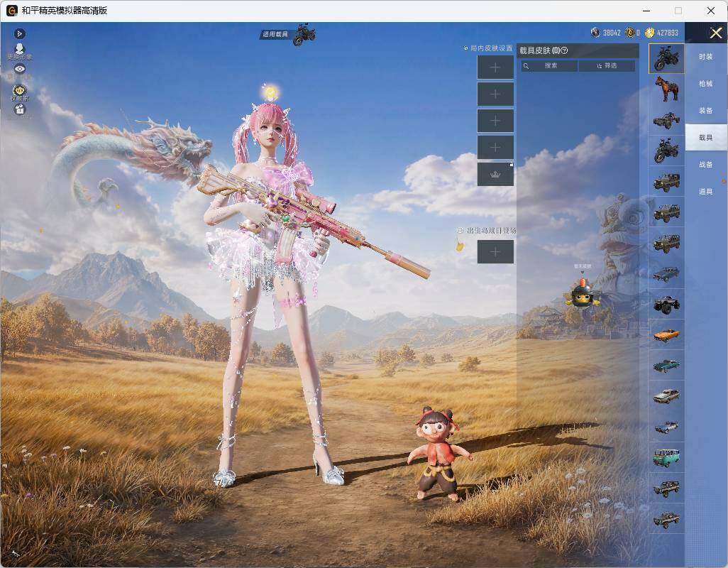Click the 搜索 search field

click(x=549, y=66)
